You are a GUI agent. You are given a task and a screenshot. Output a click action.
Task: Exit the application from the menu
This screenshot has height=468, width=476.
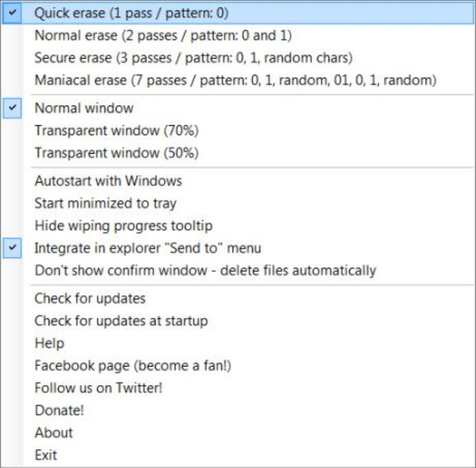(46, 455)
